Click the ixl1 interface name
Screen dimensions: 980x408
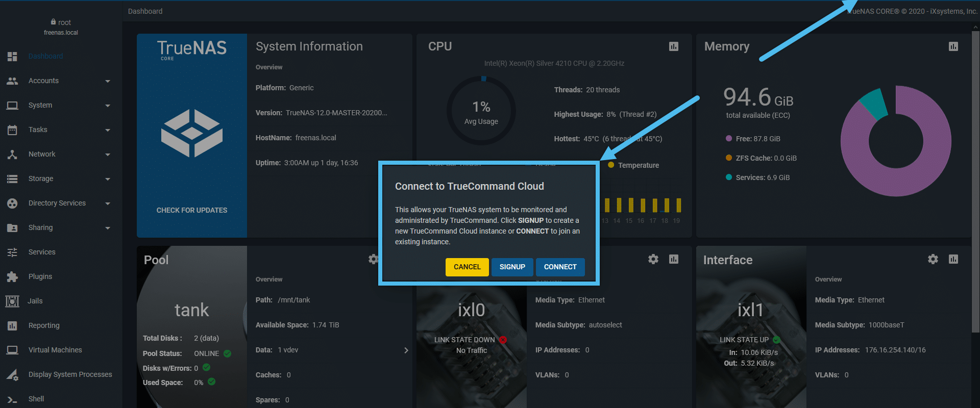click(x=750, y=310)
